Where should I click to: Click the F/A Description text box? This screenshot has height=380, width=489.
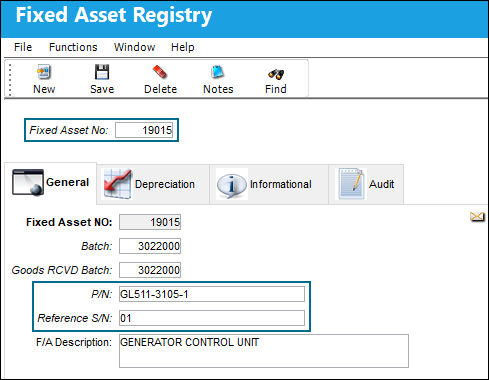pos(264,351)
